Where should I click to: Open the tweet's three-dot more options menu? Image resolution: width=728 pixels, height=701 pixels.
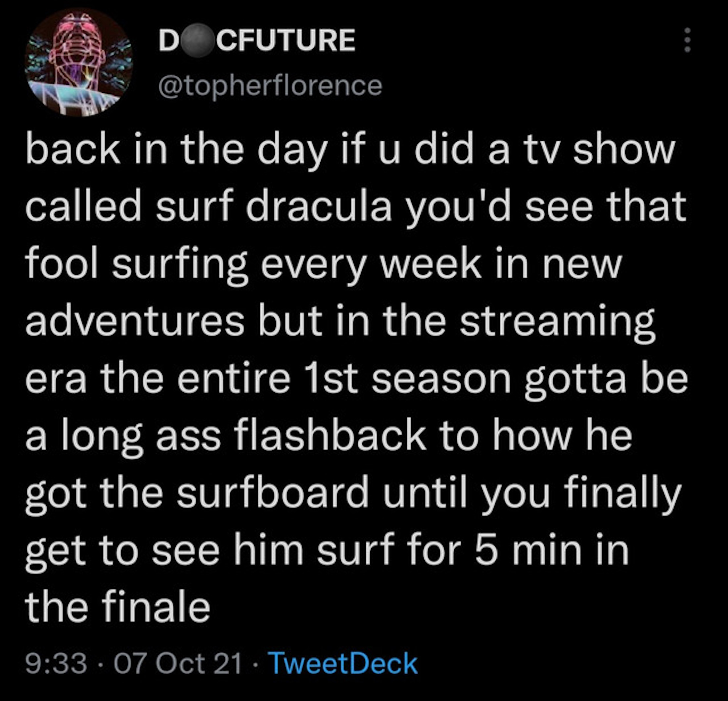(x=687, y=40)
